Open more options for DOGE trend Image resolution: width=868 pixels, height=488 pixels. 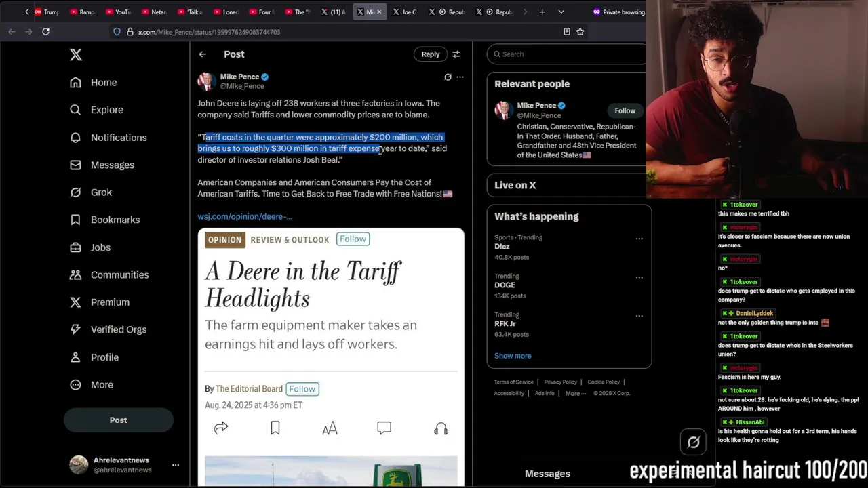tap(639, 277)
